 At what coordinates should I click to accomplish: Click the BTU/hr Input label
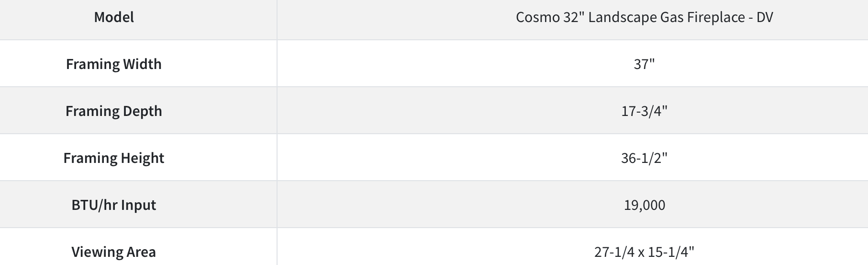114,205
